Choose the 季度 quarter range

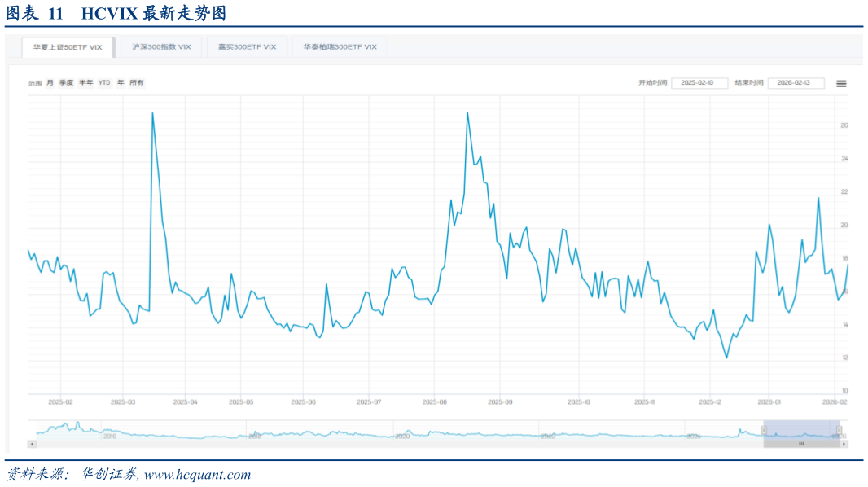66,83
